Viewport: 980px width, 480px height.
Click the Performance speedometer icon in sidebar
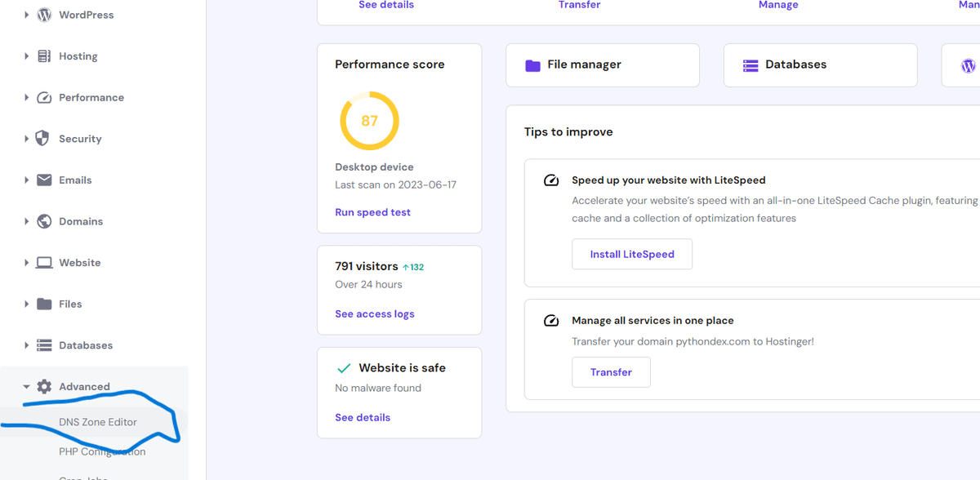pyautogui.click(x=44, y=97)
